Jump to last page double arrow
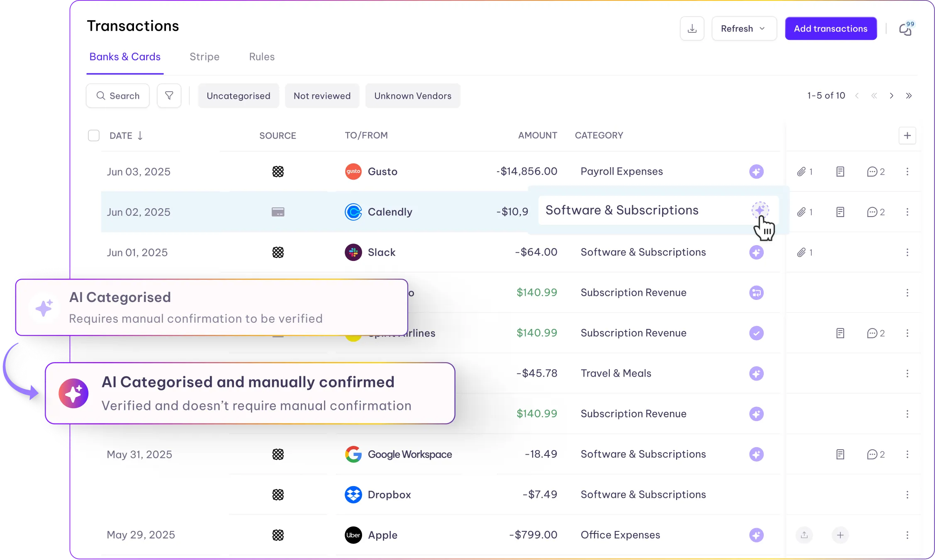Image resolution: width=935 pixels, height=560 pixels. [909, 96]
